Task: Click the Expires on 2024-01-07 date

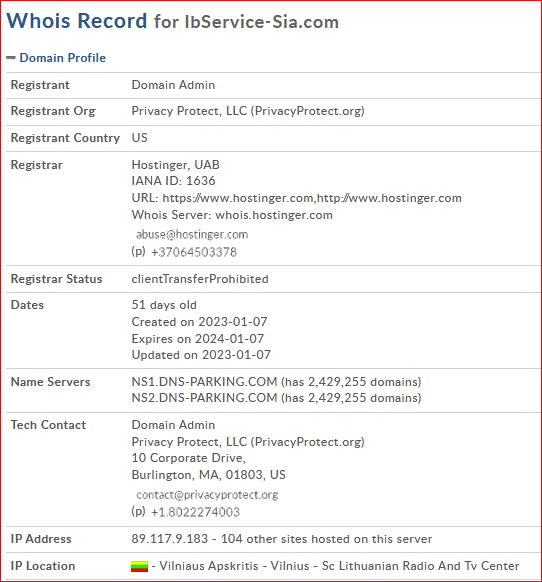Action: click(198, 339)
